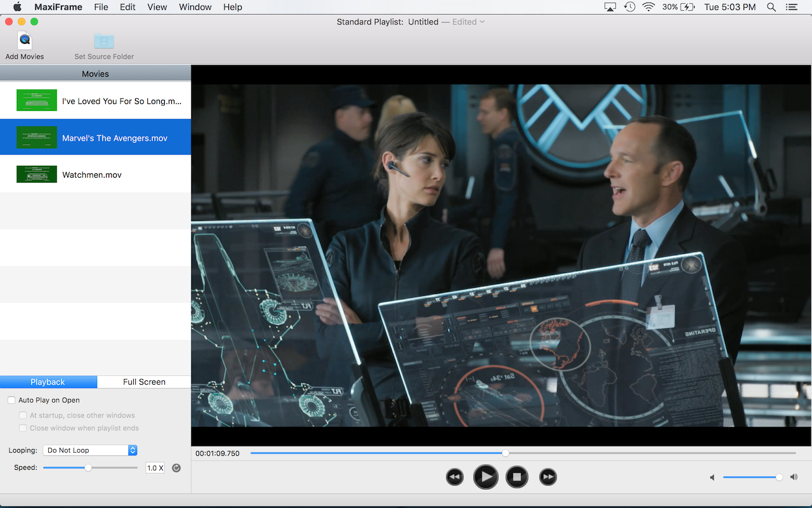Select the row I've Loved You For So Long
The height and width of the screenshot is (508, 812).
click(95, 101)
